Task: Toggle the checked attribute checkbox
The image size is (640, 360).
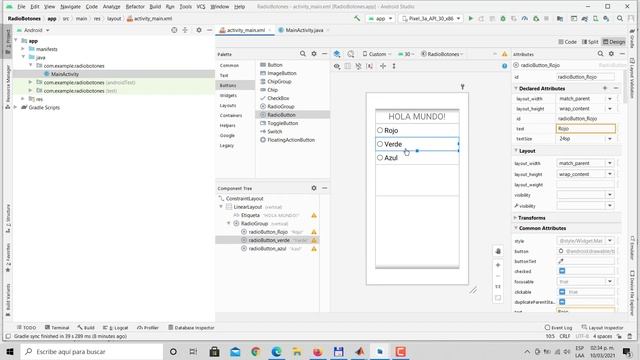Action: [562, 271]
